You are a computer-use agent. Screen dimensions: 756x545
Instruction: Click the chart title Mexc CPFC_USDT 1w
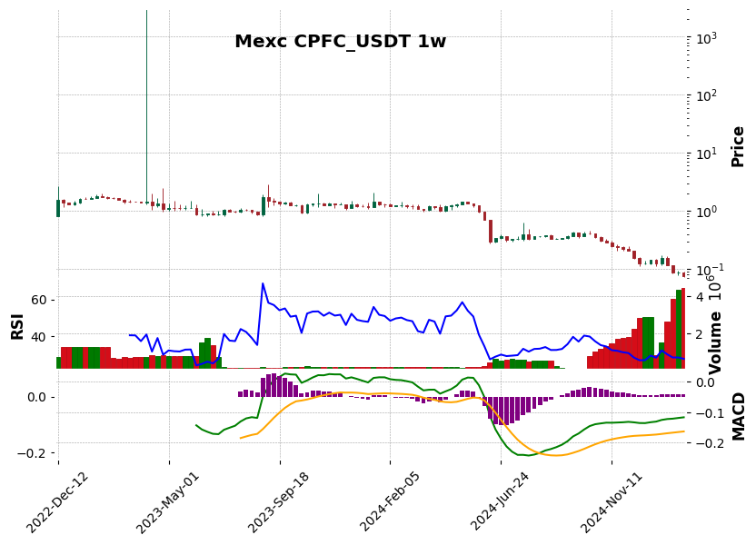pos(341,42)
